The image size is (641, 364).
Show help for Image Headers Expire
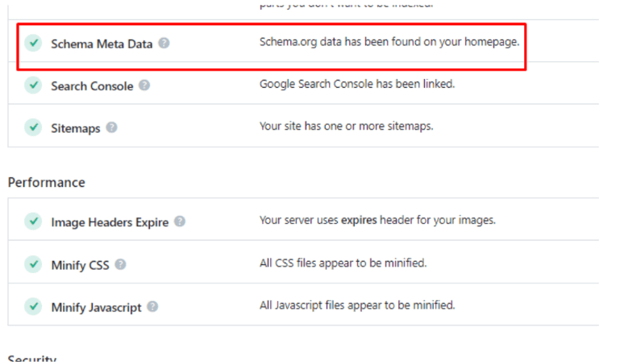pos(180,221)
